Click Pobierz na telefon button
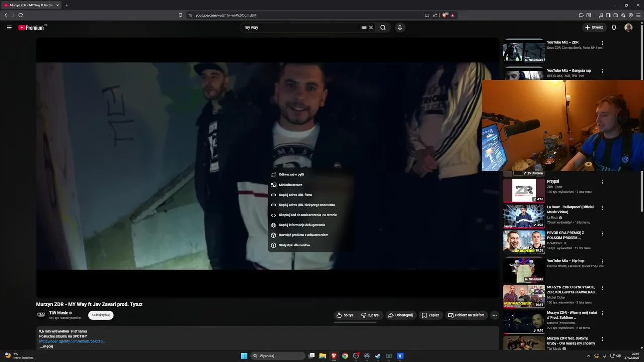The height and width of the screenshot is (362, 644). pos(466,315)
